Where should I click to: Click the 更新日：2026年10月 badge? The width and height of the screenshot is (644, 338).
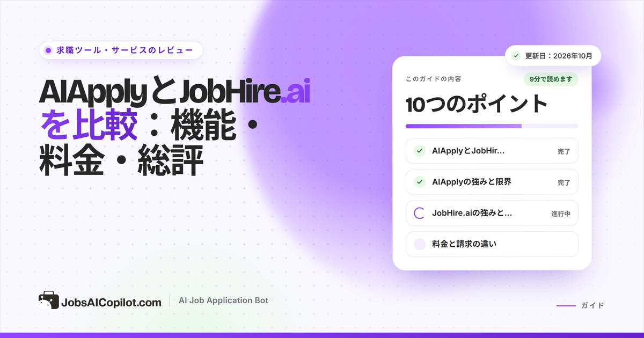553,55
